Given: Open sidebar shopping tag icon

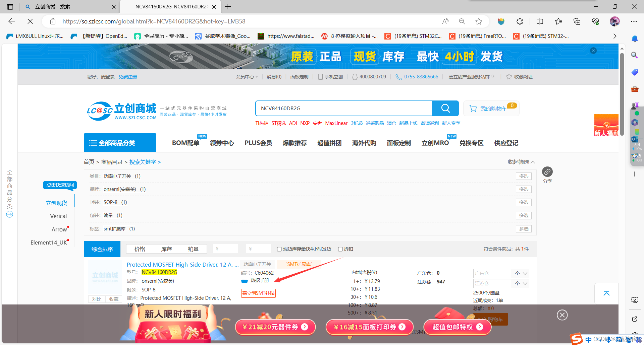Looking at the screenshot, I should click(635, 72).
